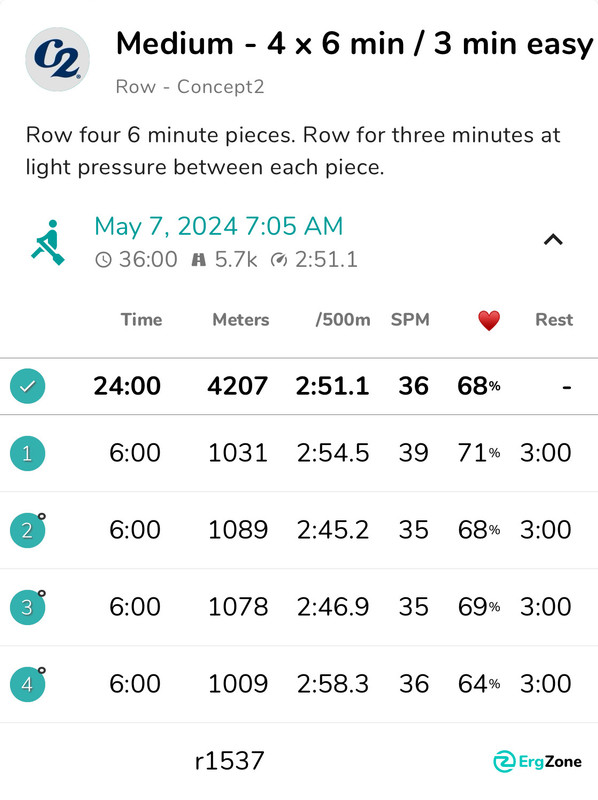Click the ErgZone logo at the bottom
598x800 pixels.
click(537, 762)
